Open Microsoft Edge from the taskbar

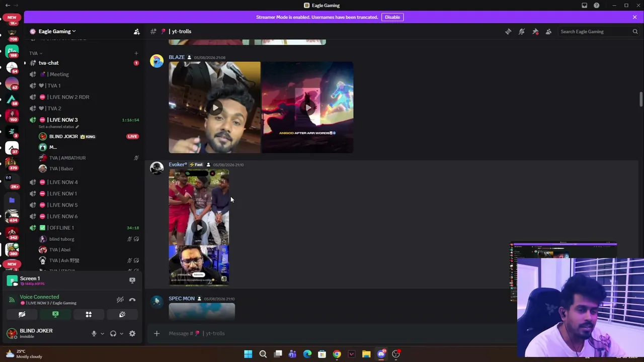pyautogui.click(x=307, y=354)
